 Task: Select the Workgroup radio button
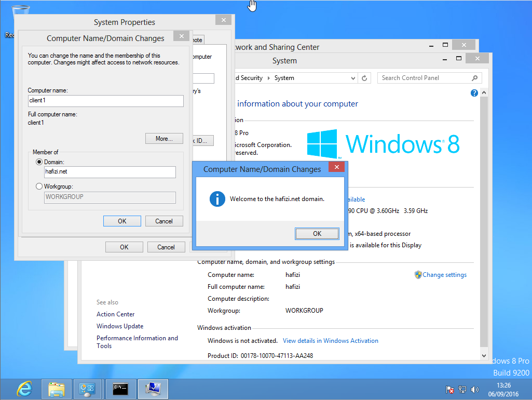[x=39, y=186]
